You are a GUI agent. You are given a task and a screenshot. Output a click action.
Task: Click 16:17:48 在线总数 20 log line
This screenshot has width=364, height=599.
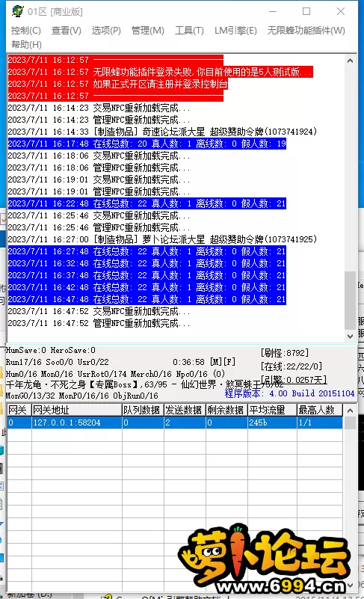pyautogui.click(x=146, y=144)
